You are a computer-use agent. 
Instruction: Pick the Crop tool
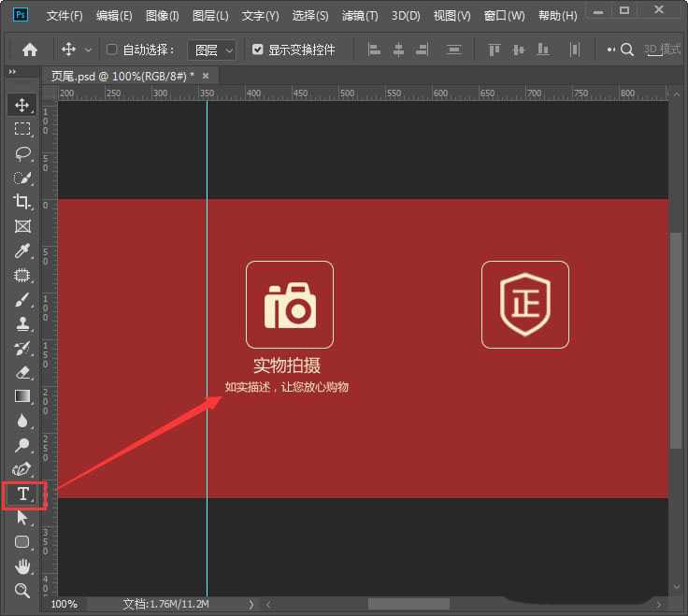point(23,202)
